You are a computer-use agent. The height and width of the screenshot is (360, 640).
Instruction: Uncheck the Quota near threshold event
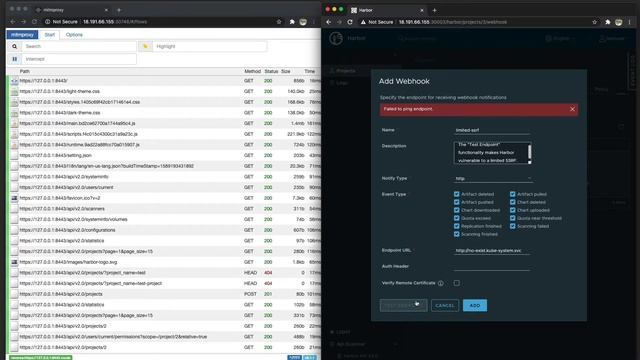(512, 218)
